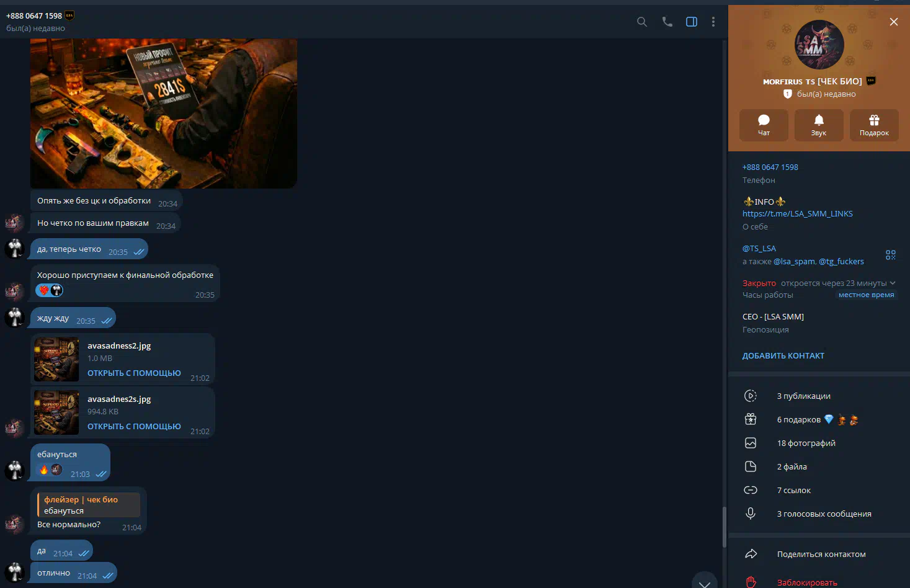Open the 18 фотографий media section
The height and width of the screenshot is (588, 910).
[x=806, y=443]
